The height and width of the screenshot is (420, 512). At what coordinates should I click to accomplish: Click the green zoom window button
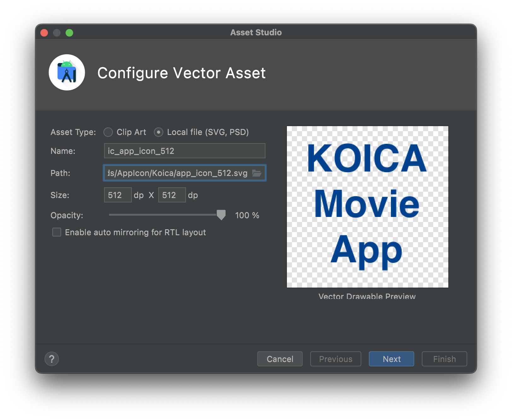[x=69, y=33]
